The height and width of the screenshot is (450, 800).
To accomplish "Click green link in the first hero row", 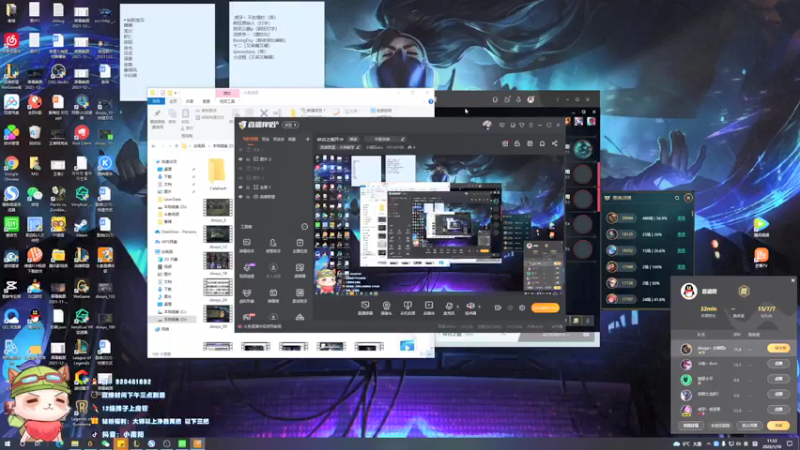I will pyautogui.click(x=681, y=218).
